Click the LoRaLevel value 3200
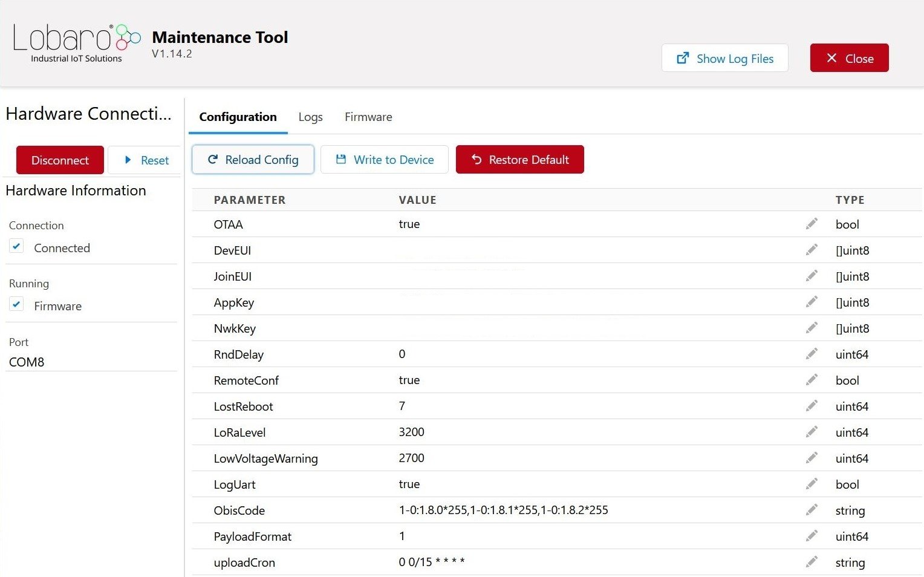This screenshot has height=577, width=924. (x=411, y=432)
